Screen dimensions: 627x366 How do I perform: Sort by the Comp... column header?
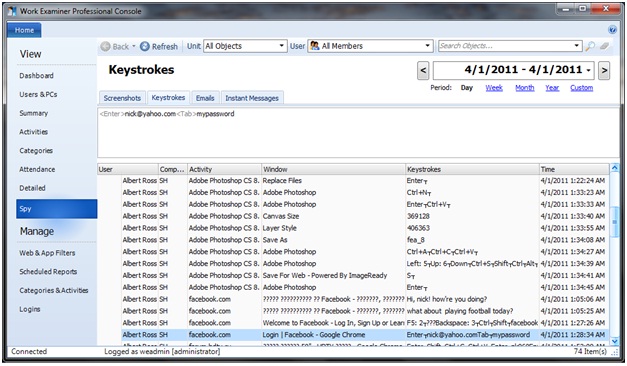pyautogui.click(x=173, y=169)
